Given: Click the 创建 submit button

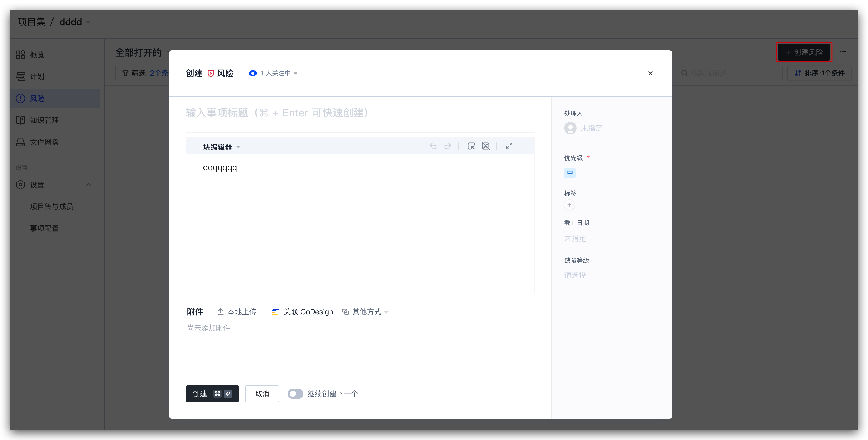Looking at the screenshot, I should 212,394.
